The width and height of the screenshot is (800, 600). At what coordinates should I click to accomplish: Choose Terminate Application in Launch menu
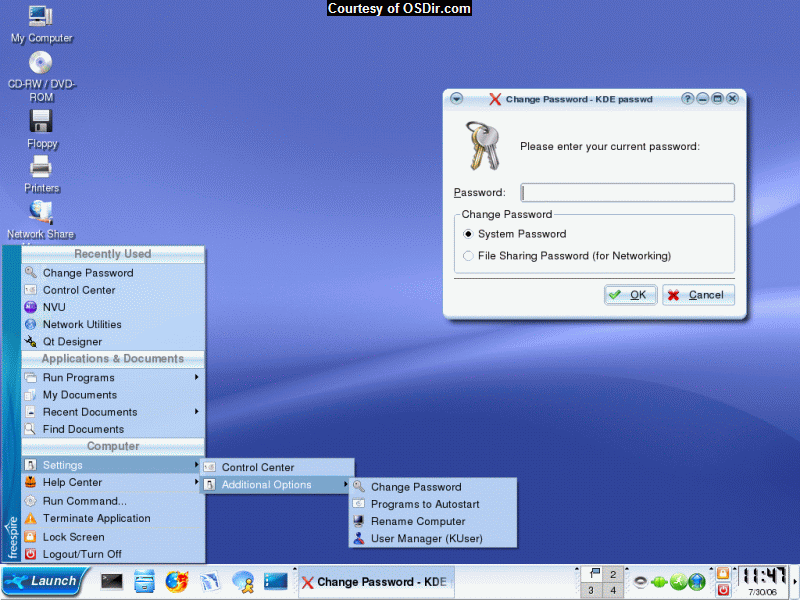pyautogui.click(x=113, y=518)
